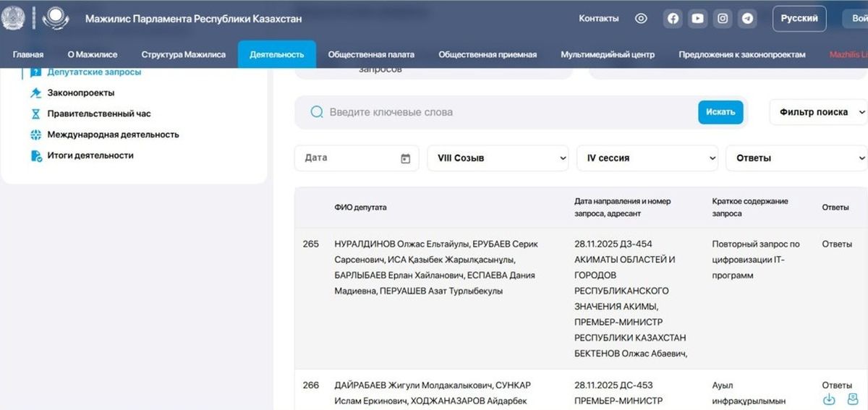The image size is (868, 410).
Task: Expand the VIII Созыв dropdown
Action: [498, 158]
